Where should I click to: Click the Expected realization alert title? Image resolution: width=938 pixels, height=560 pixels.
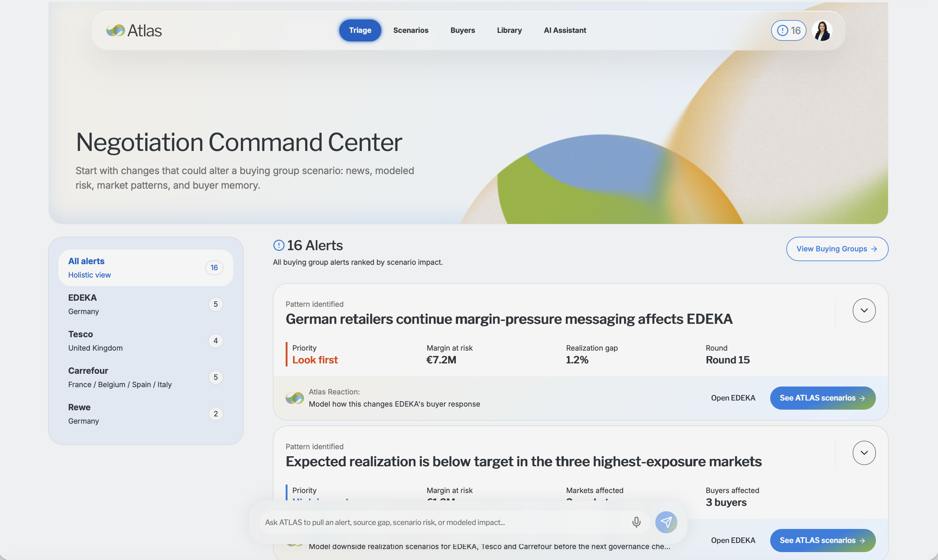524,461
